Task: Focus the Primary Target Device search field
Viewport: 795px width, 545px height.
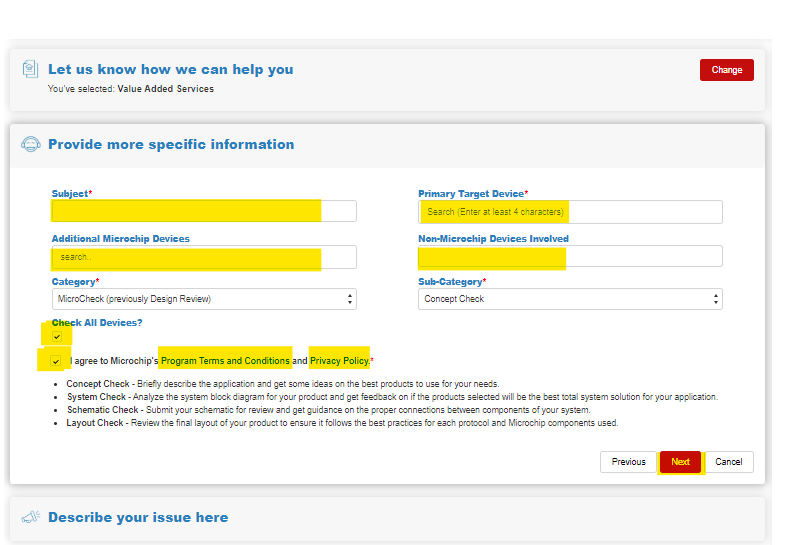Action: click(570, 212)
